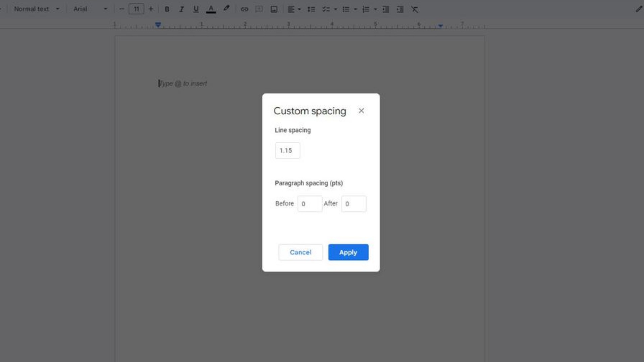Expand the bulleted list options arrow
Image resolution: width=644 pixels, height=362 pixels.
click(356, 9)
